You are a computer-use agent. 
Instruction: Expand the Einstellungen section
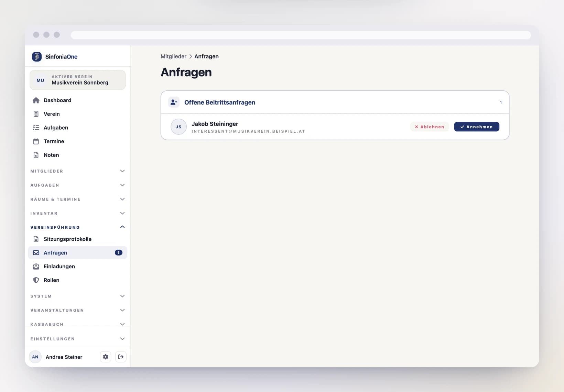click(x=78, y=339)
